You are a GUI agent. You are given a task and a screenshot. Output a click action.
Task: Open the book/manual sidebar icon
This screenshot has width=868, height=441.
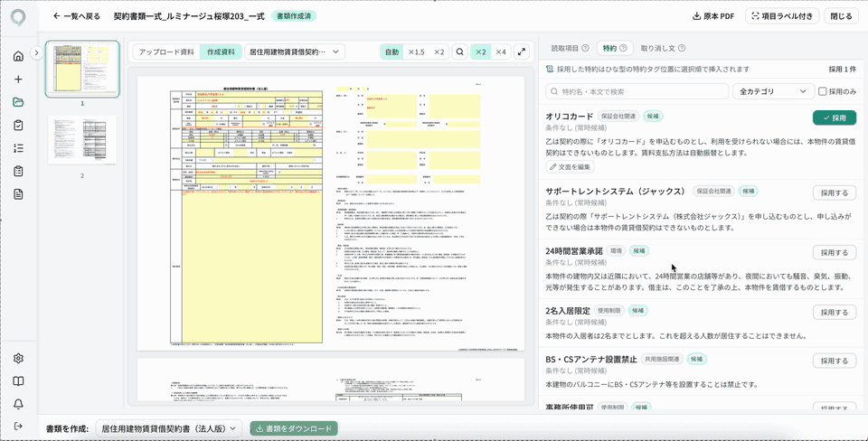pos(18,381)
